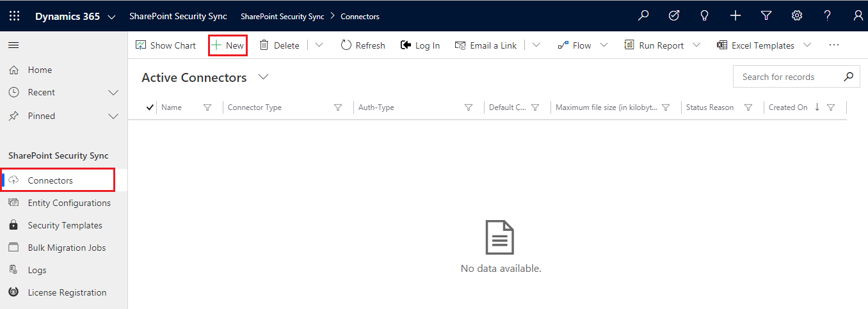Viewport: 868px width, 309px height.
Task: Click Run Report button
Action: tap(654, 45)
